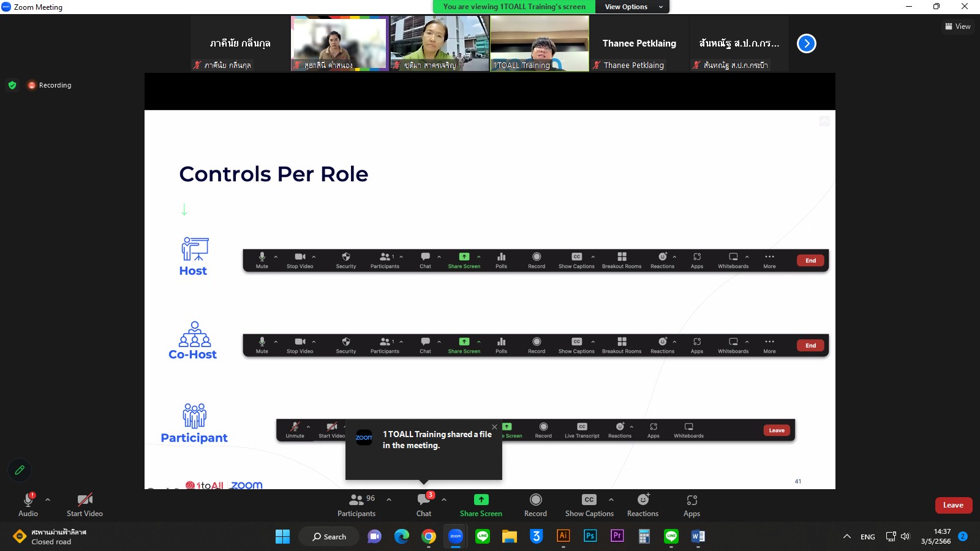This screenshot has height=551, width=980.
Task: Expand Show Captions options caret
Action: click(x=611, y=500)
